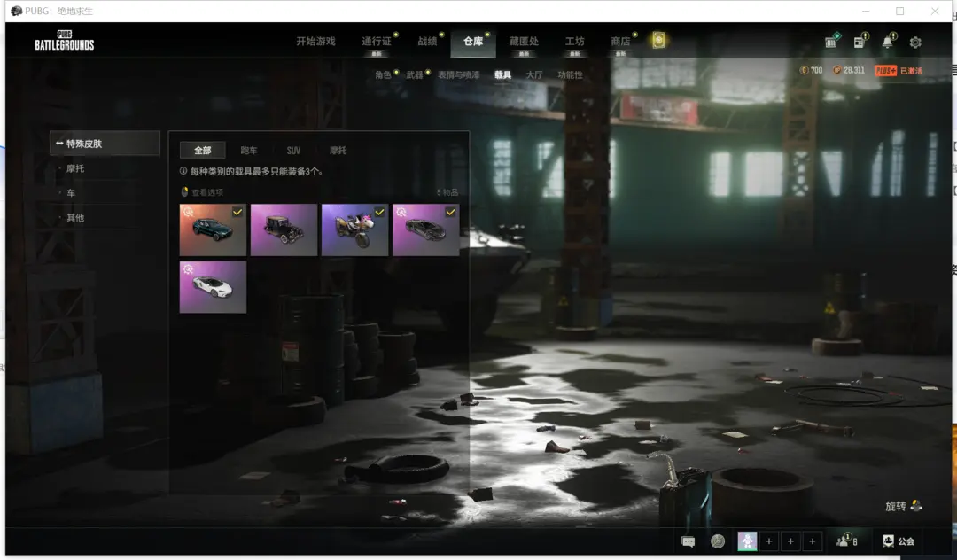The width and height of the screenshot is (957, 560).
Task: Click the news icon beside the bell
Action: tap(860, 43)
